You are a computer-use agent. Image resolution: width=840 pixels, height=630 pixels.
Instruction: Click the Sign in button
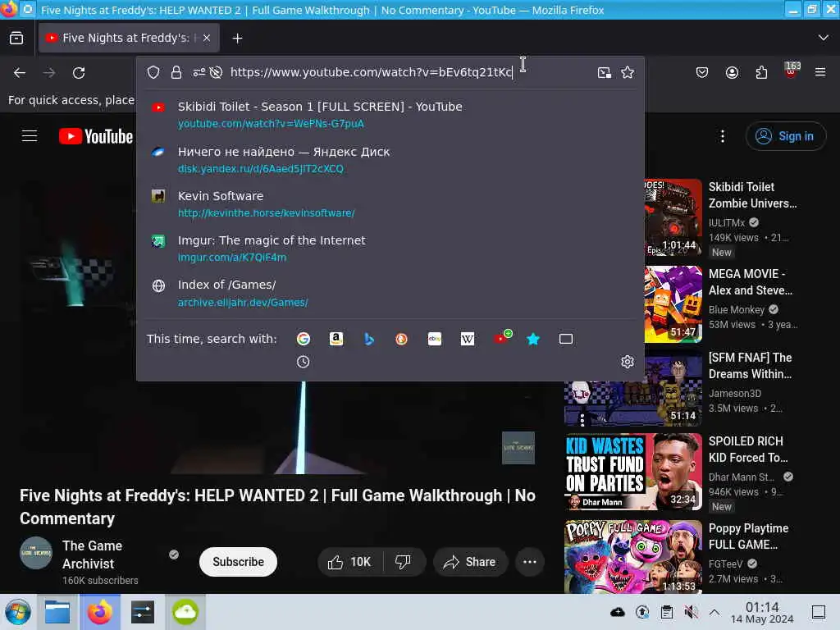(785, 136)
